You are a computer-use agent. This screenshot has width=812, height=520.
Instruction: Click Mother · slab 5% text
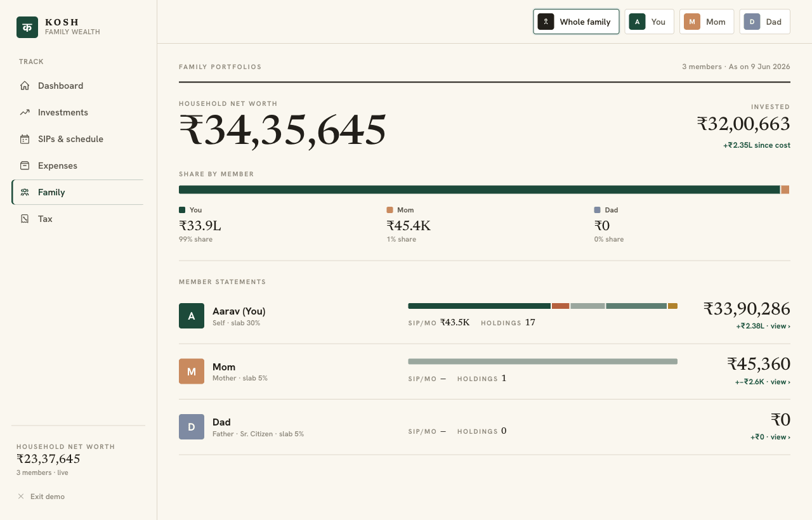point(240,378)
